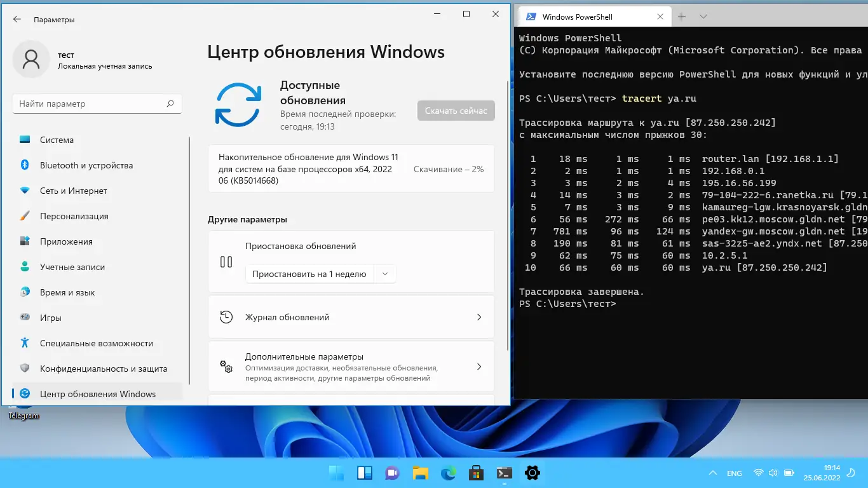Click the Скачать сейчас button
The width and height of the screenshot is (868, 488).
click(x=456, y=111)
